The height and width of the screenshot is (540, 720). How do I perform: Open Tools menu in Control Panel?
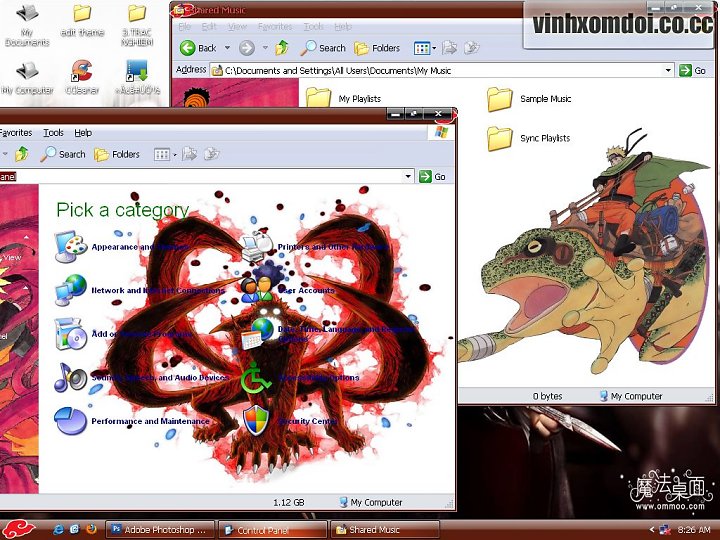(53, 133)
